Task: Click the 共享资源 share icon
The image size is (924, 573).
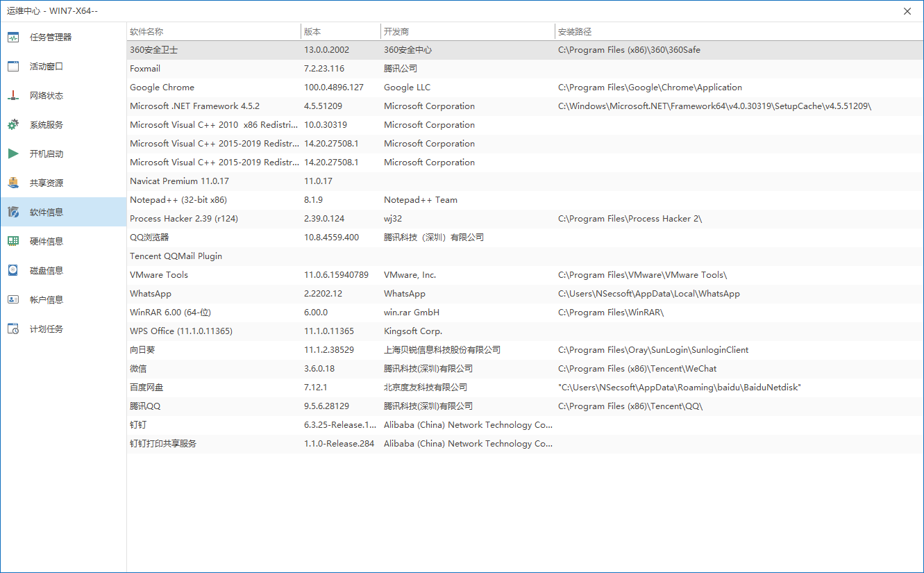Action: coord(13,183)
